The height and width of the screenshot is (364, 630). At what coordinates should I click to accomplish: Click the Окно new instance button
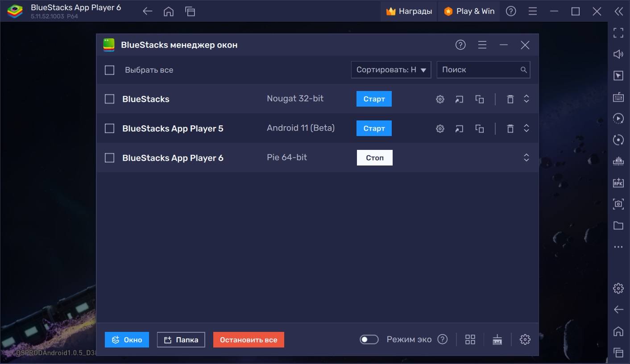pos(127,340)
